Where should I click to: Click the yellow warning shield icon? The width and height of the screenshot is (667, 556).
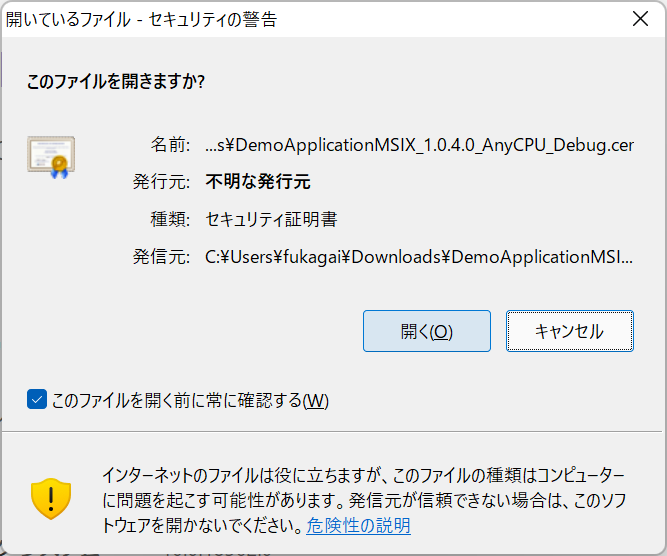51,499
